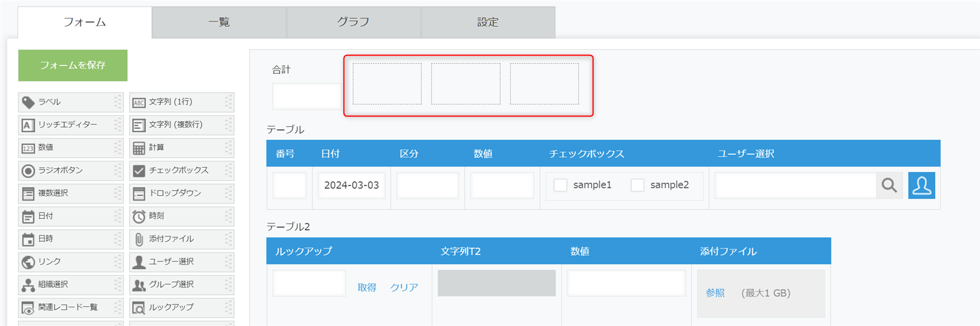Image resolution: width=980 pixels, height=326 pixels.
Task: Go to the 設定 tab
Action: 488,22
